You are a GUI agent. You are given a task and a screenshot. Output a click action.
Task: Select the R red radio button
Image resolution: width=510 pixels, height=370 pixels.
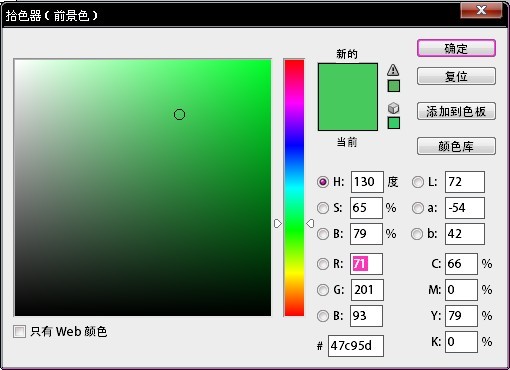(x=323, y=264)
